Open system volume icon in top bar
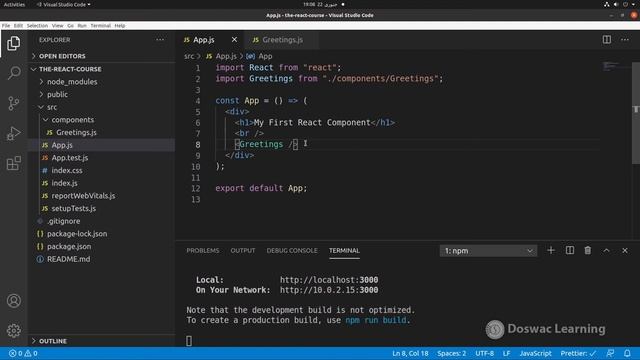Viewport: 640px width, 360px height. (x=616, y=4)
